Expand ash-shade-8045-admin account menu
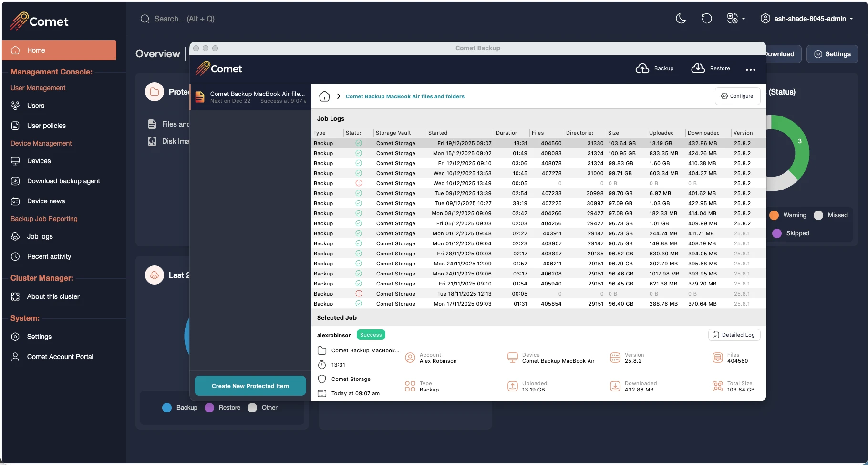 coord(807,19)
